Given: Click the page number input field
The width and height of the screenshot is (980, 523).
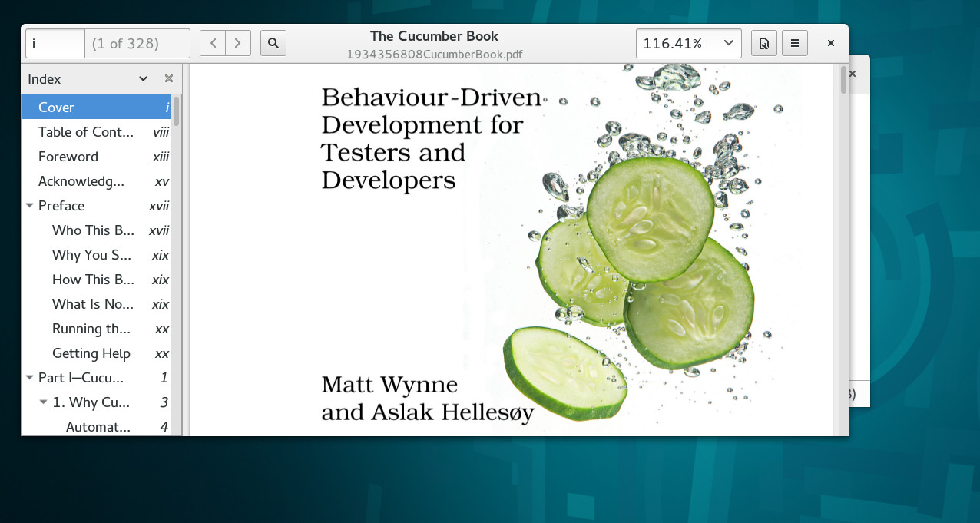Looking at the screenshot, I should pos(55,43).
